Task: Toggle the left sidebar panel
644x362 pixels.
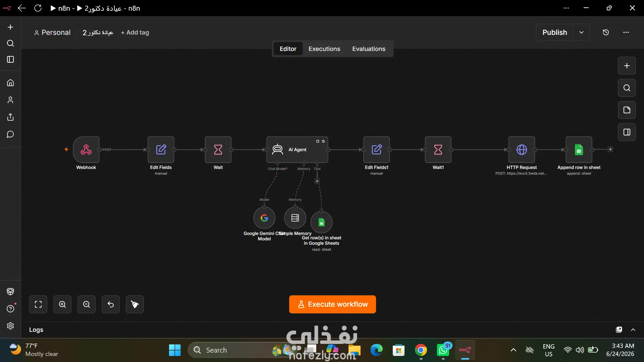Action: (x=10, y=59)
